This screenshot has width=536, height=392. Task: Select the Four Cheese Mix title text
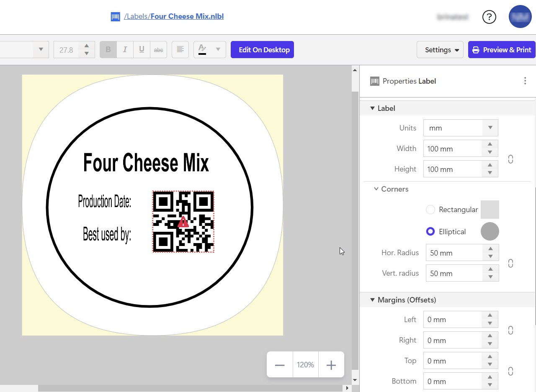[146, 162]
